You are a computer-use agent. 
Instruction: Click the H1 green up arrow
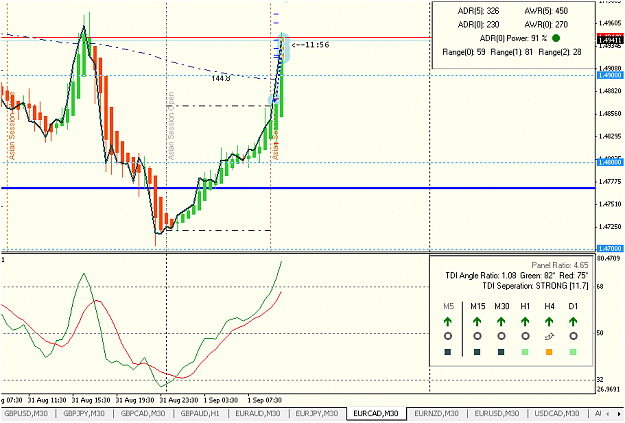coord(525,321)
